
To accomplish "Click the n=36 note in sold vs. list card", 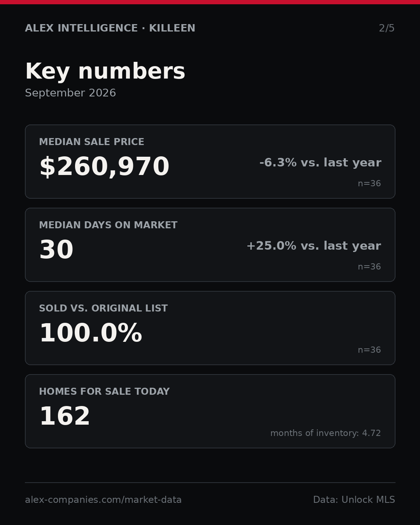I will 369,350.
